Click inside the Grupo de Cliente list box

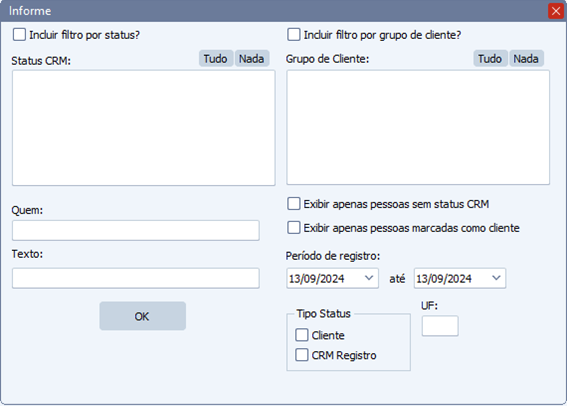(x=418, y=127)
